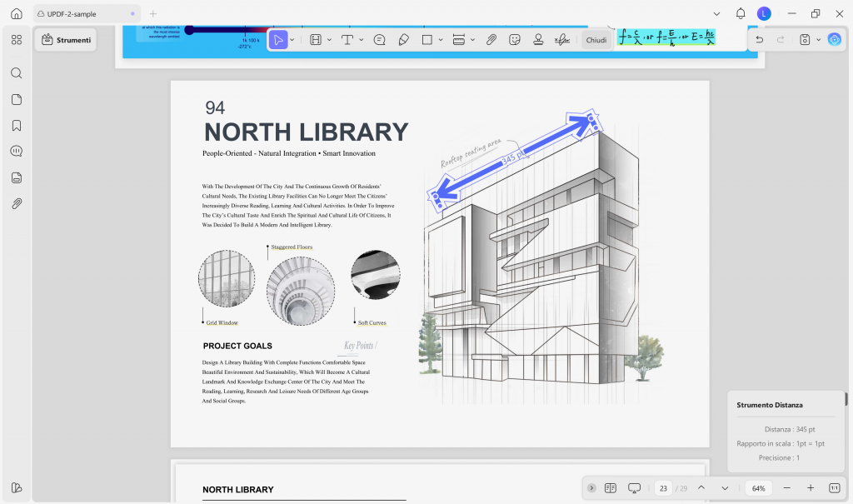Select the cursor pointer tool
The width and height of the screenshot is (853, 504).
(x=278, y=40)
